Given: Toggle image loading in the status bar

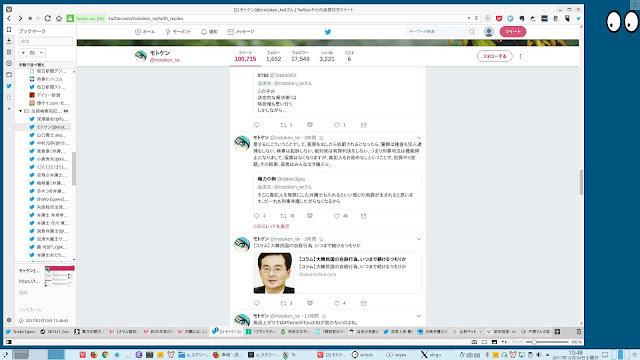Looking at the screenshot, I should pyautogui.click(x=494, y=342).
